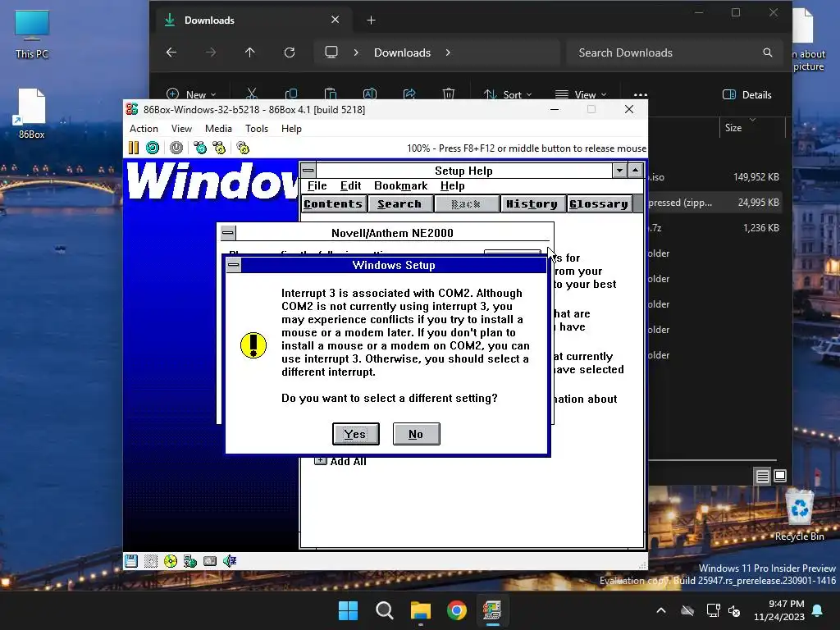This screenshot has height=630, width=840.
Task: Expand the Add All item in Setup Help
Action: tap(321, 461)
